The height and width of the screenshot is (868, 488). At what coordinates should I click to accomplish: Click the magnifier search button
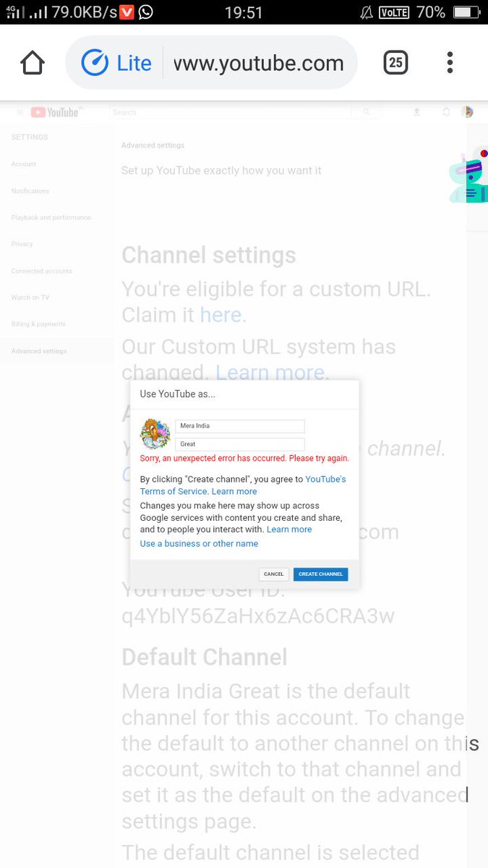[x=367, y=112]
